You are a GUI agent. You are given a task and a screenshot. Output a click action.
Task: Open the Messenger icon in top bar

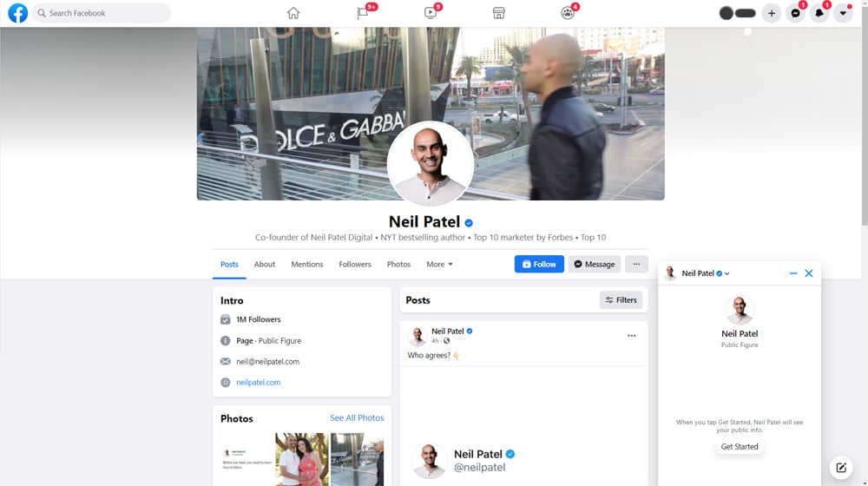[795, 13]
